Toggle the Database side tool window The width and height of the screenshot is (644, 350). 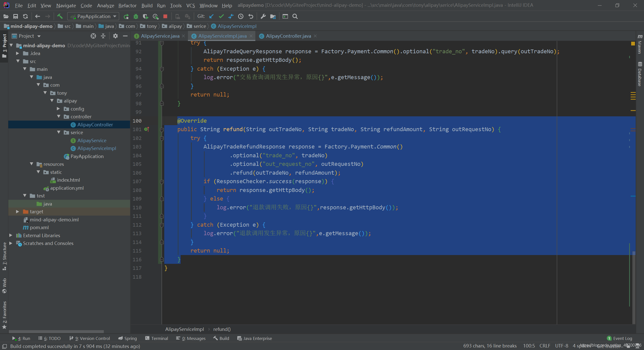[640, 74]
